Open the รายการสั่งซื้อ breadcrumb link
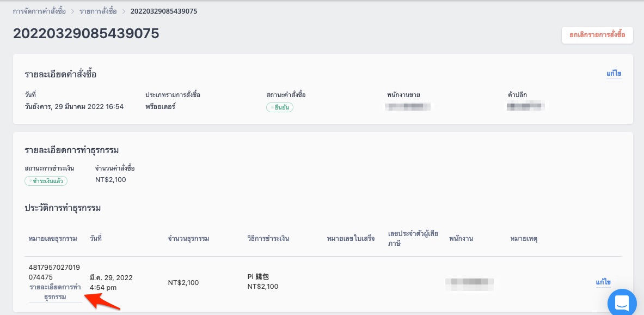Image resolution: width=644 pixels, height=315 pixels. (x=98, y=11)
